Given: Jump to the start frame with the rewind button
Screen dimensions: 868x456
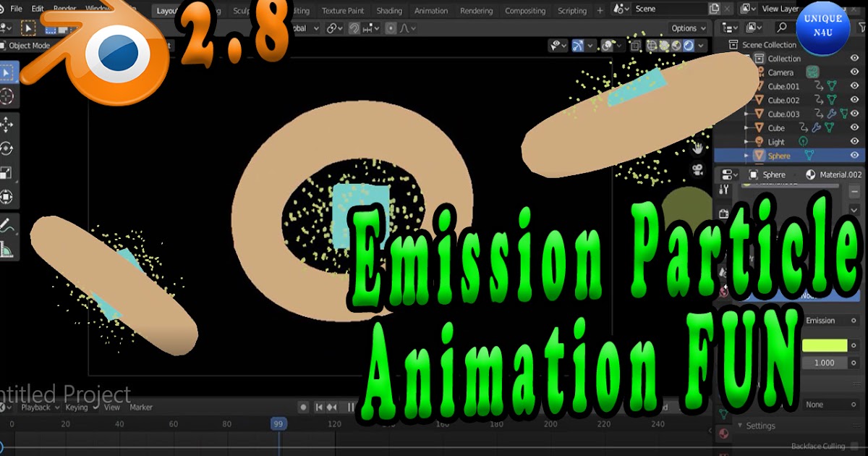Looking at the screenshot, I should (x=319, y=407).
